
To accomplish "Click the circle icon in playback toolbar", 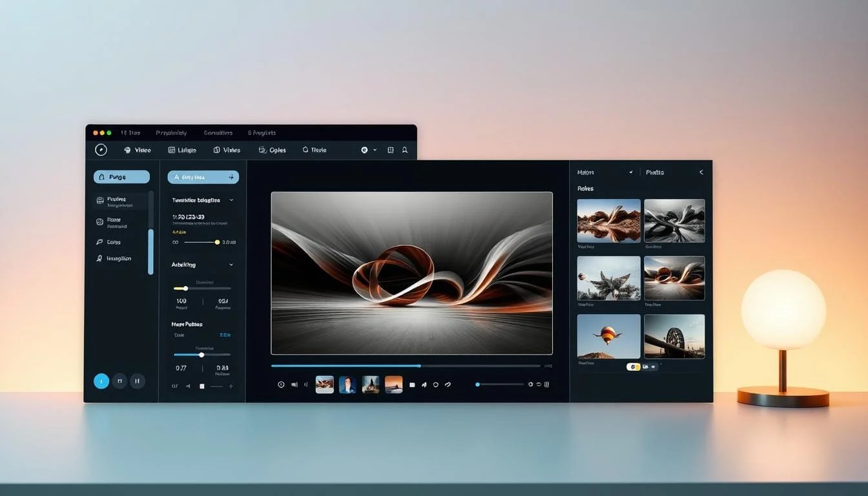I will (x=436, y=384).
